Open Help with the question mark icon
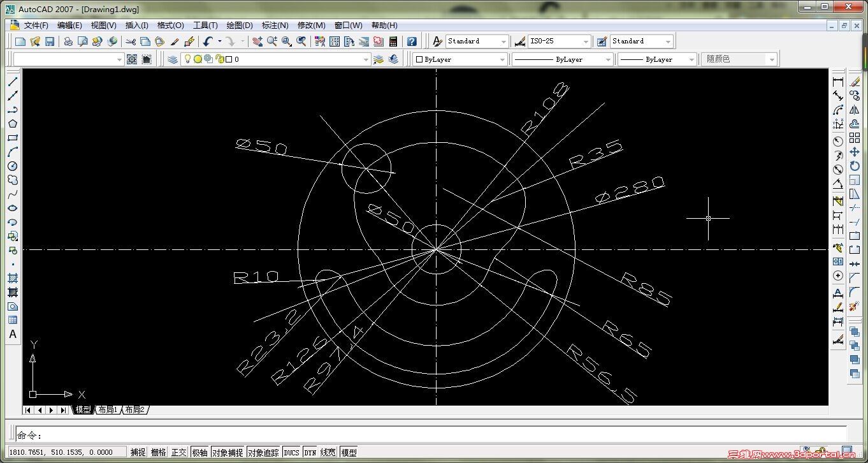Screen dimensions: 868x463 (x=412, y=41)
